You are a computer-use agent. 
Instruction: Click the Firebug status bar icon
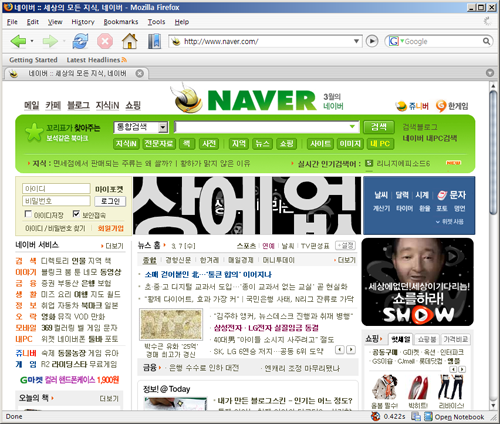click(x=376, y=416)
